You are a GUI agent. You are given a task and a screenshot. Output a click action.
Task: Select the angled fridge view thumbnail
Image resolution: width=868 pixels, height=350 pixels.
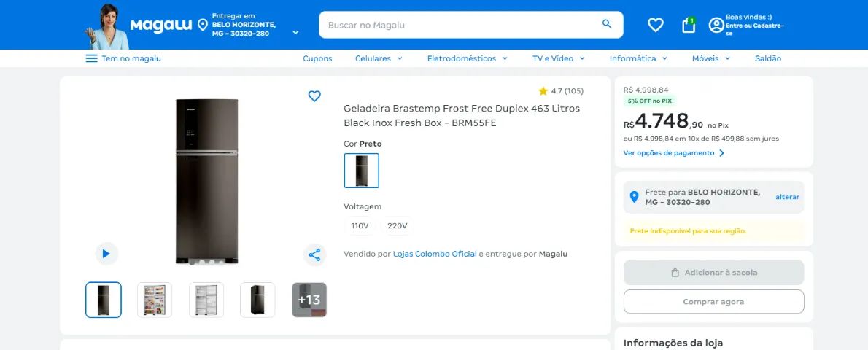pyautogui.click(x=257, y=300)
